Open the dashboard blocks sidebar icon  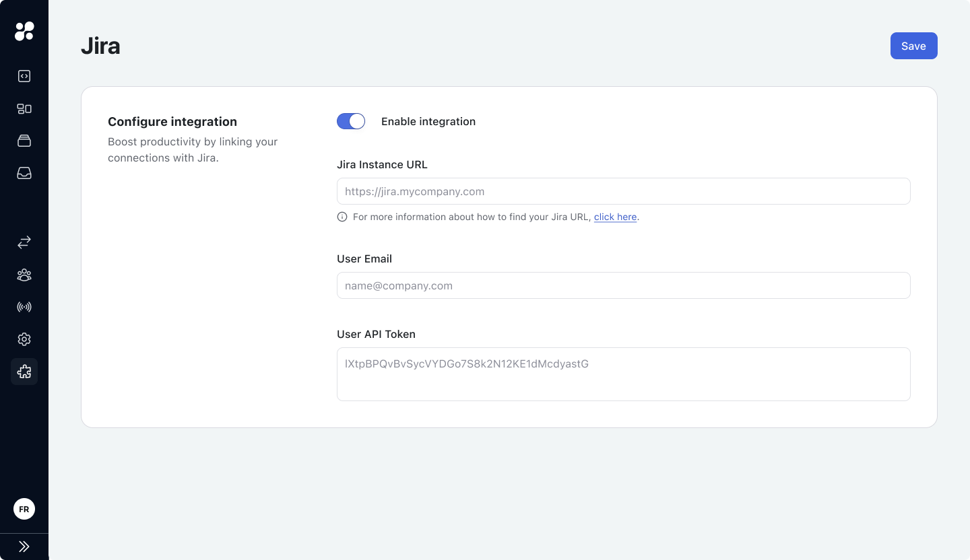tap(24, 108)
